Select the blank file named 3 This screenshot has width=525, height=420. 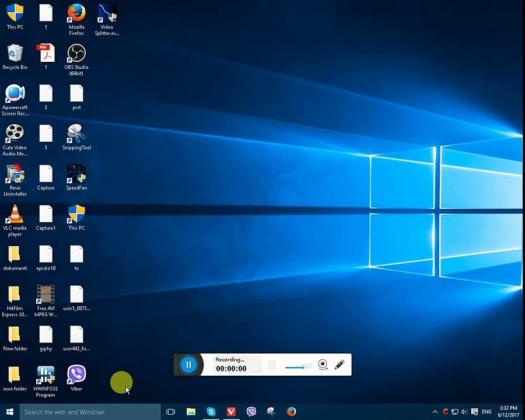[45, 137]
